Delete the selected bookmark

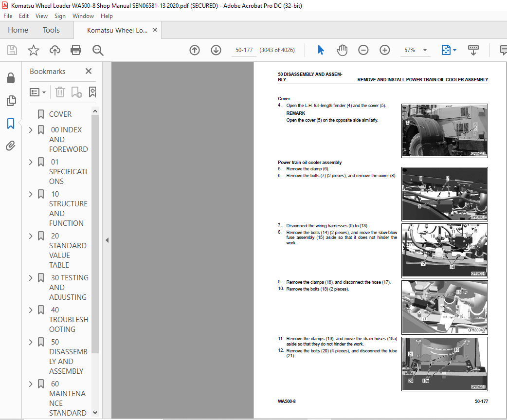tap(60, 92)
